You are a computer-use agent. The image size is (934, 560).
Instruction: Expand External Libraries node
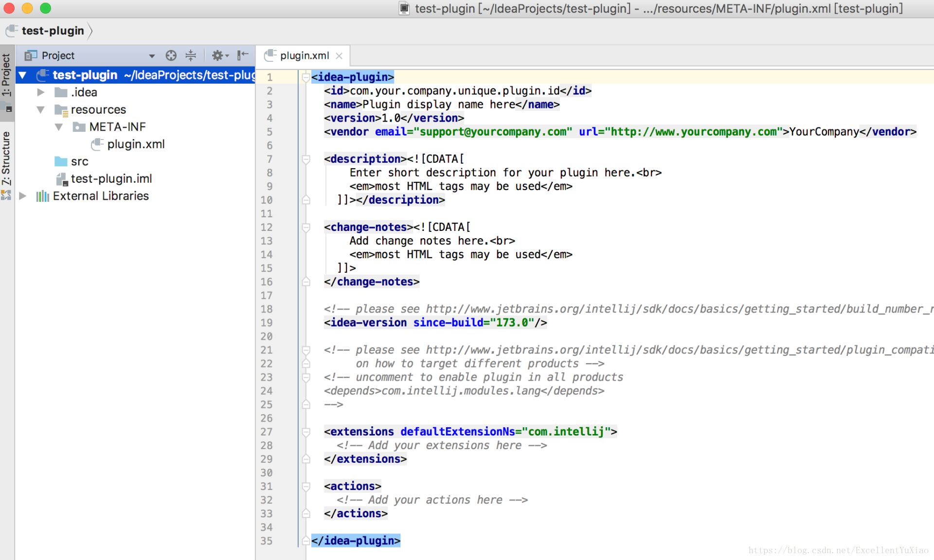22,196
